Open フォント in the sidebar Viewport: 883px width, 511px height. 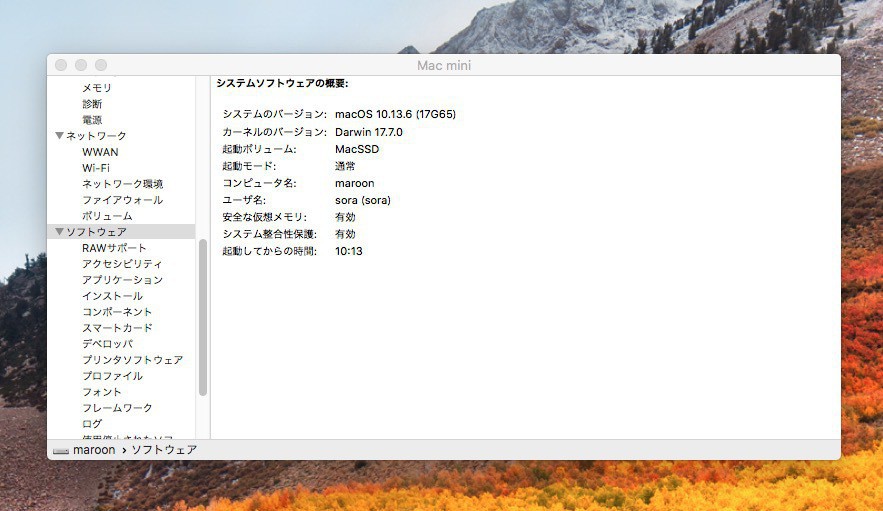[101, 392]
